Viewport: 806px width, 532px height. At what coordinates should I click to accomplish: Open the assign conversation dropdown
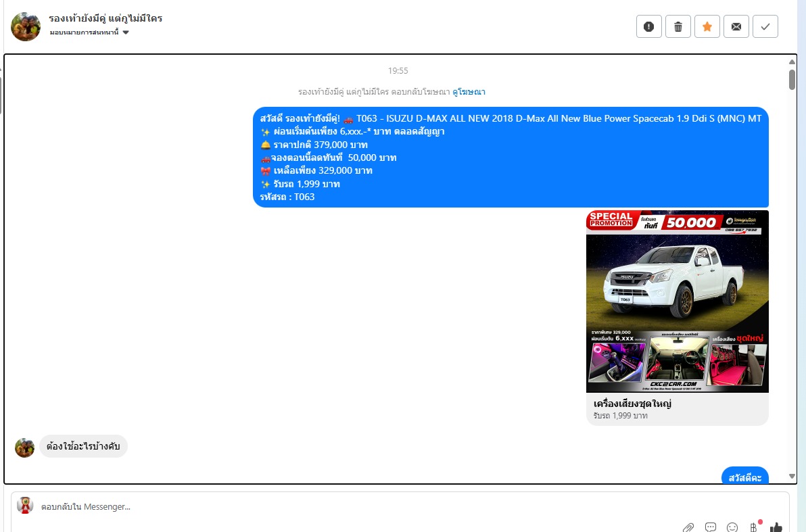[89, 32]
